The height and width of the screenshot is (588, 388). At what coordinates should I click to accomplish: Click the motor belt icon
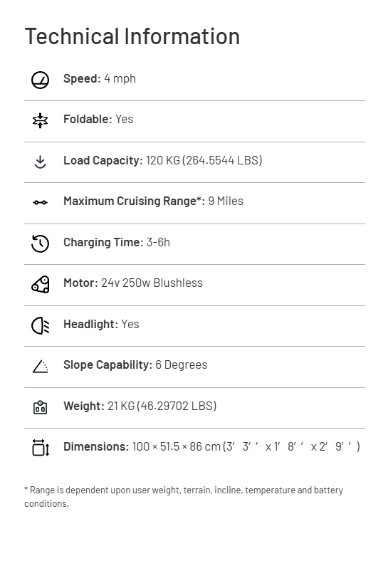40,284
